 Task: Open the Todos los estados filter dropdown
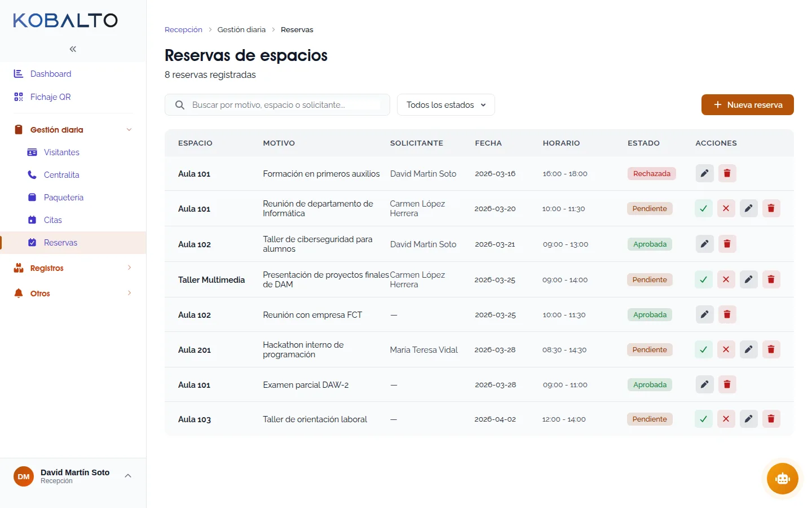click(445, 105)
